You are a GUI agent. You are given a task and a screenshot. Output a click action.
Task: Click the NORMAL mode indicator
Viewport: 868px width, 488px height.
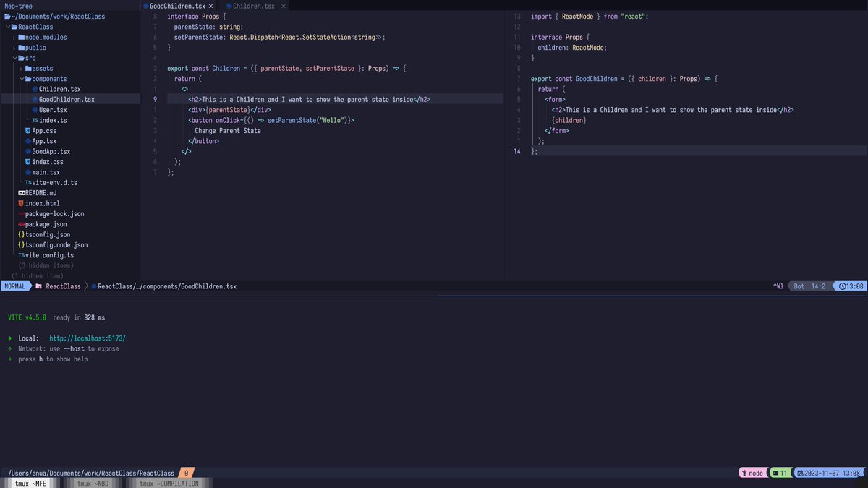click(15, 286)
